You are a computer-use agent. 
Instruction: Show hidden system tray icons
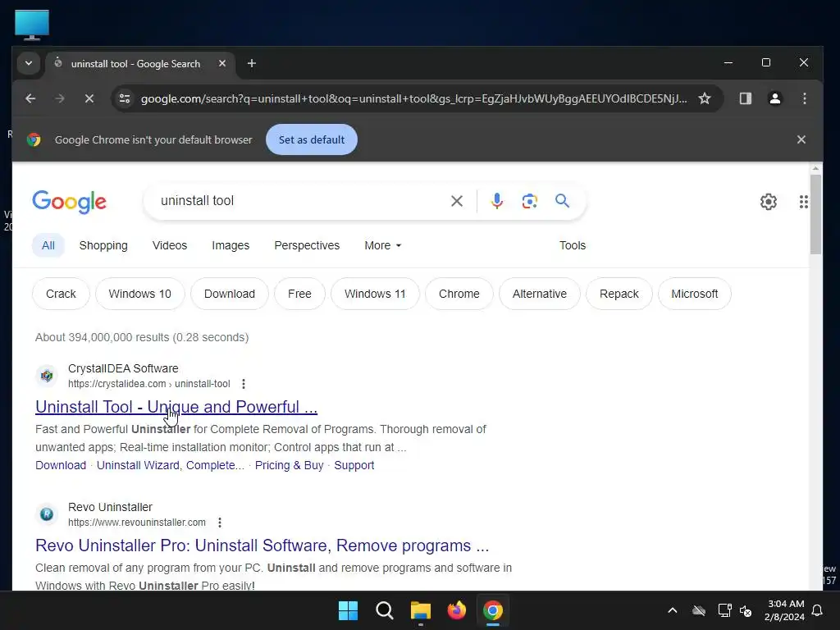click(673, 610)
